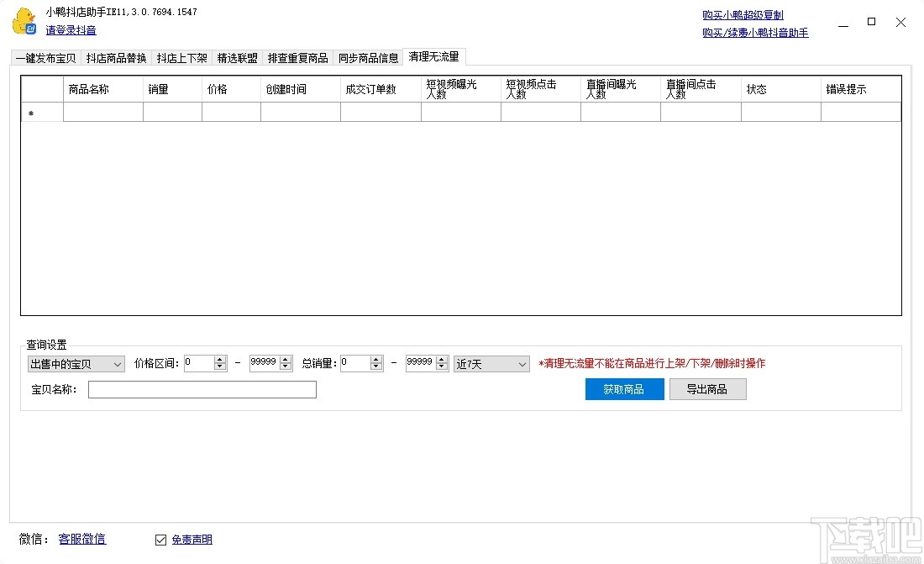Click maximum 总销量 field showing 99999

[420, 363]
